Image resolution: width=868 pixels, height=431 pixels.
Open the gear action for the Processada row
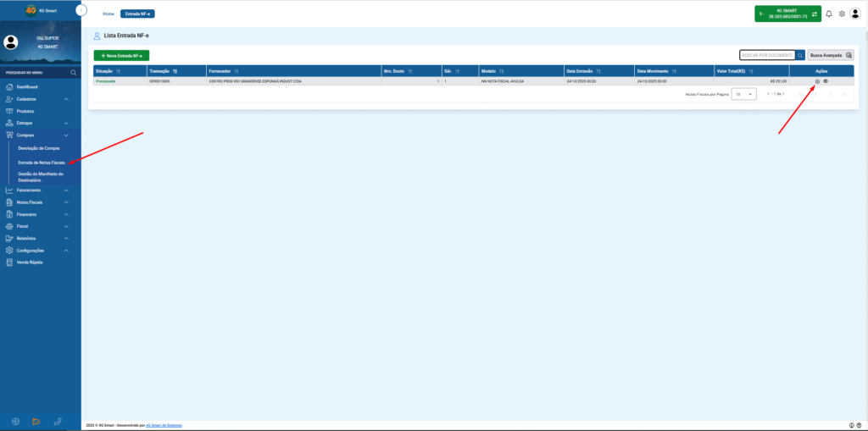[818, 81]
